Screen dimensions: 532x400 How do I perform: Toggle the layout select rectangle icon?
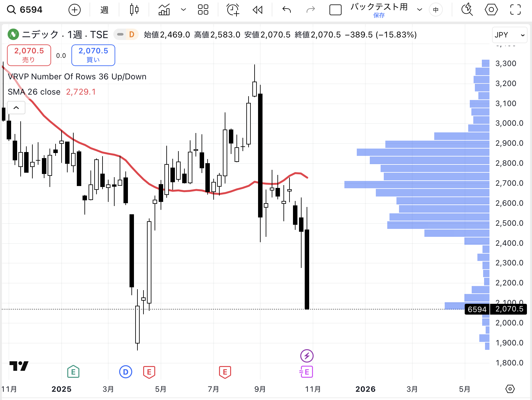(335, 10)
